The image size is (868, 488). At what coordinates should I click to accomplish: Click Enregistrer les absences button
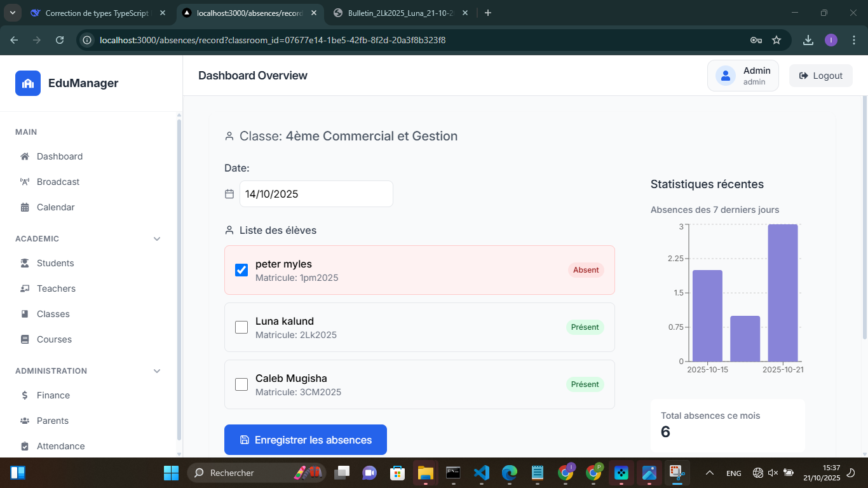point(306,440)
